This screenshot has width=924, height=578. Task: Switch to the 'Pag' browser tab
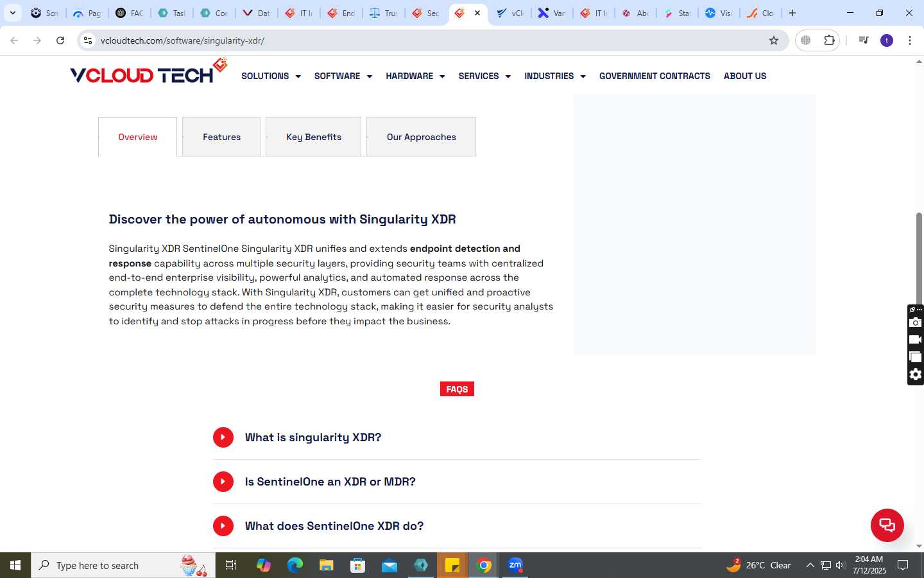87,13
